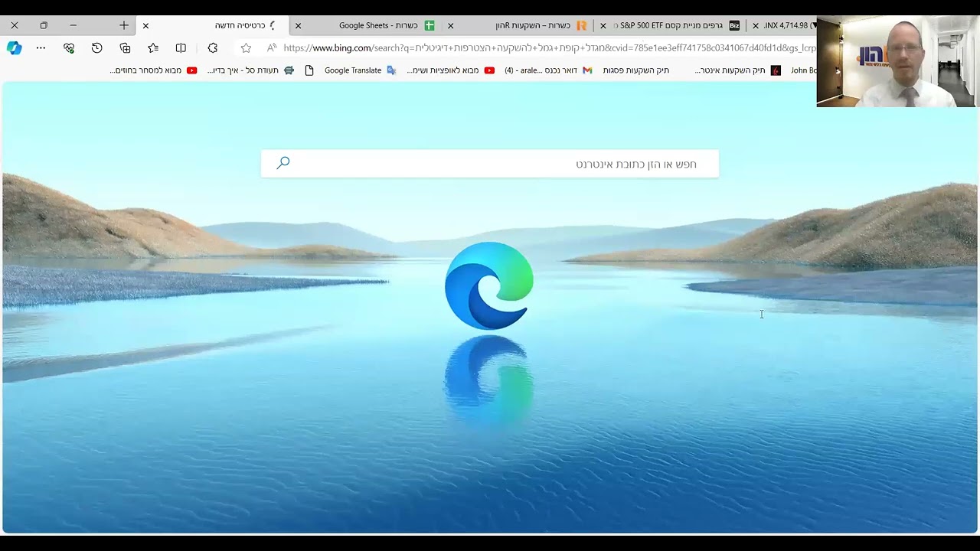The image size is (980, 551).
Task: Open the Collections icon
Action: [125, 47]
